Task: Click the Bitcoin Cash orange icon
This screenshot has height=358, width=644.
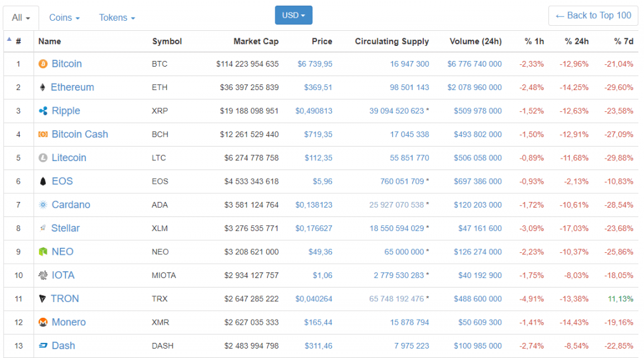Action: (x=43, y=135)
